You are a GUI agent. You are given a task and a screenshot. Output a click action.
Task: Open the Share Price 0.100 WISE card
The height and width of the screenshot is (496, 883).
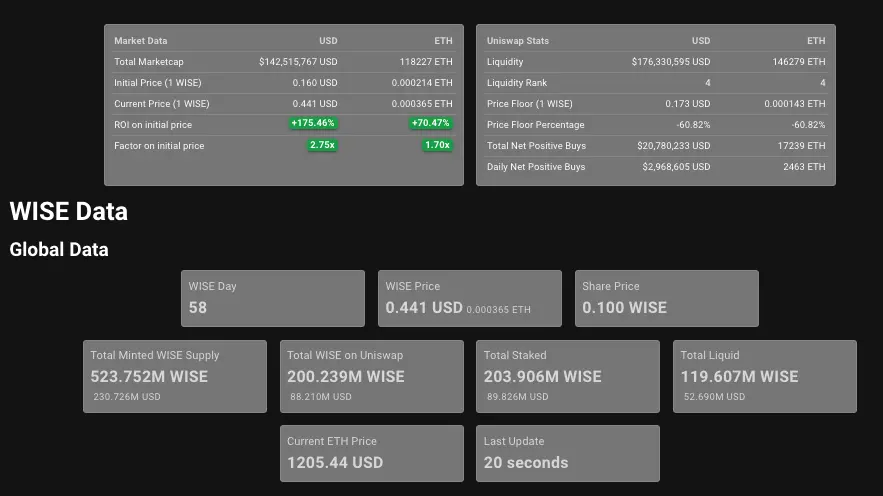tap(667, 298)
